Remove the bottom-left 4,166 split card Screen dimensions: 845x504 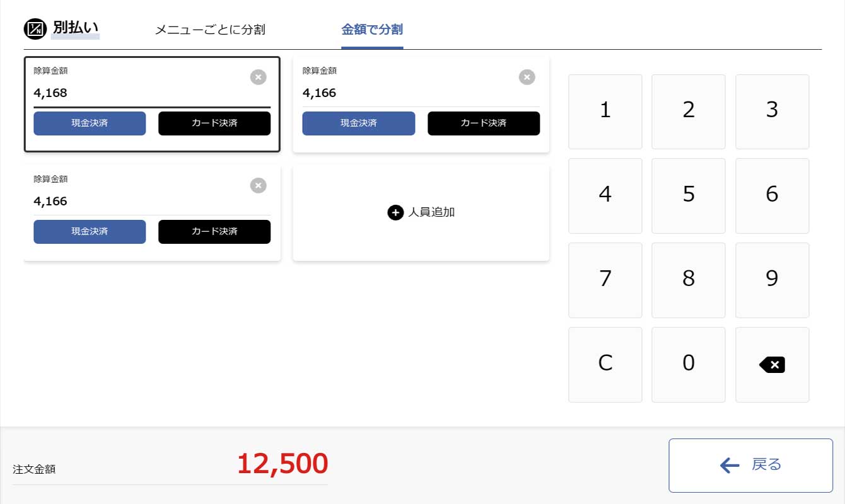258,185
